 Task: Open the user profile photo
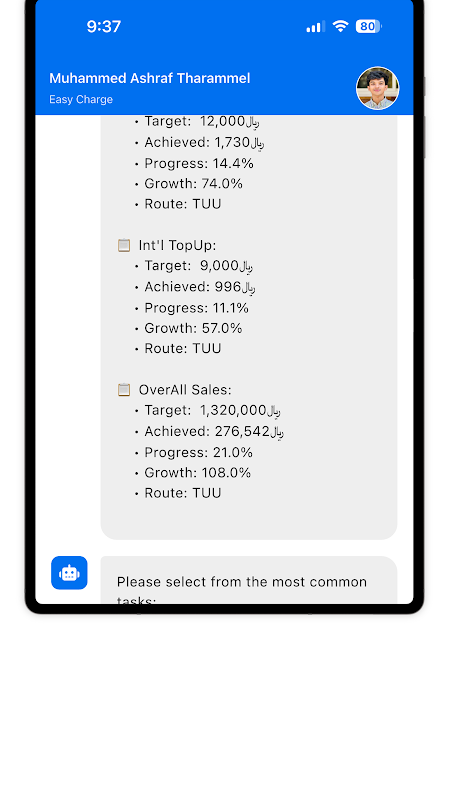pyautogui.click(x=377, y=88)
